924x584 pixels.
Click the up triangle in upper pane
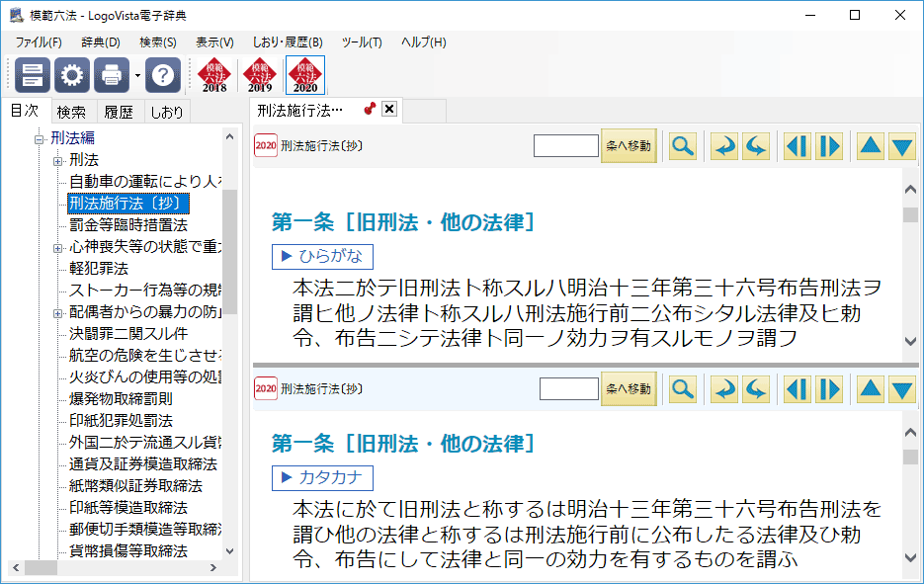click(x=871, y=145)
